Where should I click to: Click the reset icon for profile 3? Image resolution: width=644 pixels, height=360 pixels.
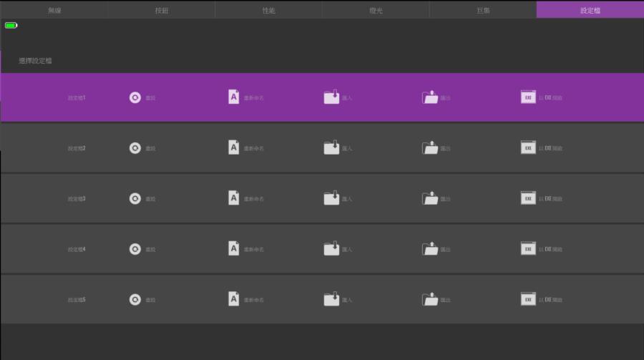135,198
